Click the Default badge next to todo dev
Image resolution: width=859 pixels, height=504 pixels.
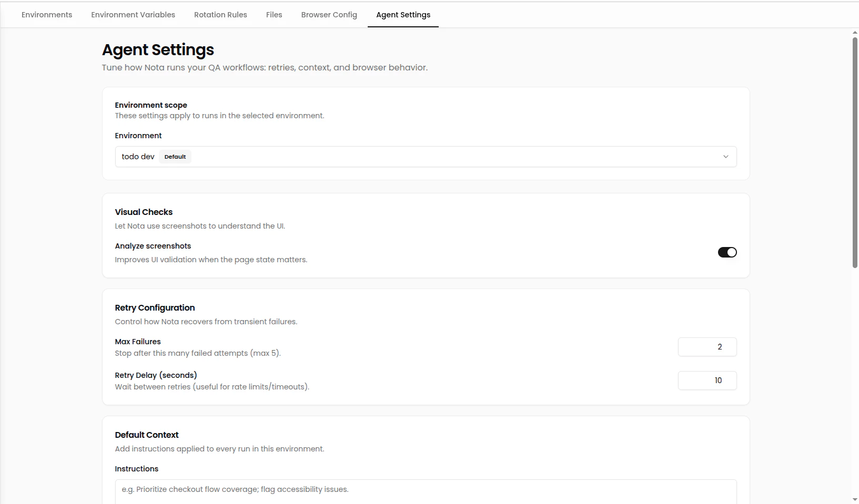[x=175, y=156]
